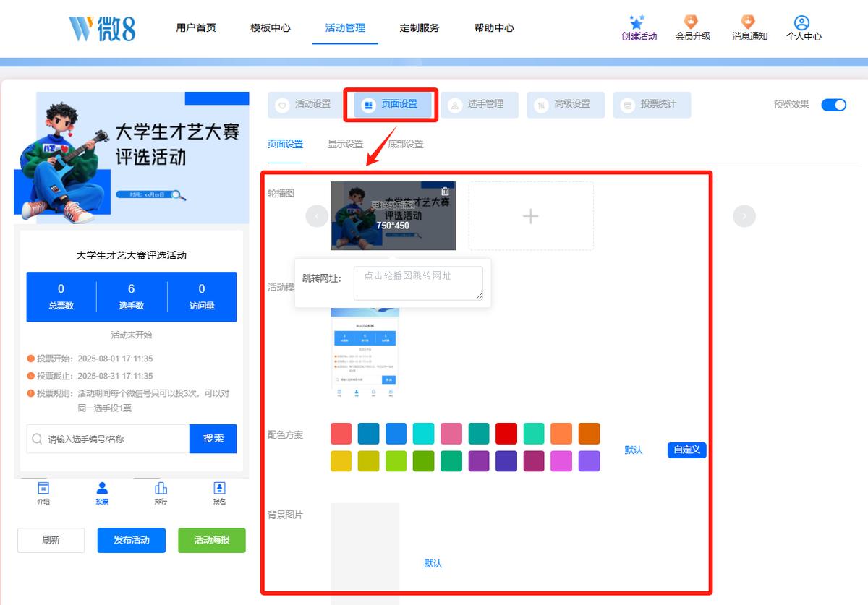Open 帮助中心 in the top menu
This screenshot has width=868, height=605.
pos(494,28)
